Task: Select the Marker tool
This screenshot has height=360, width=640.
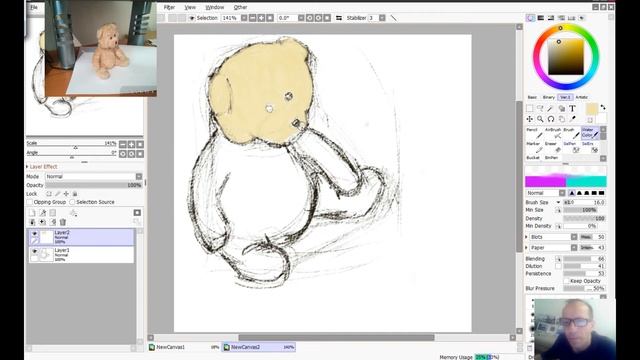Action: [x=534, y=147]
